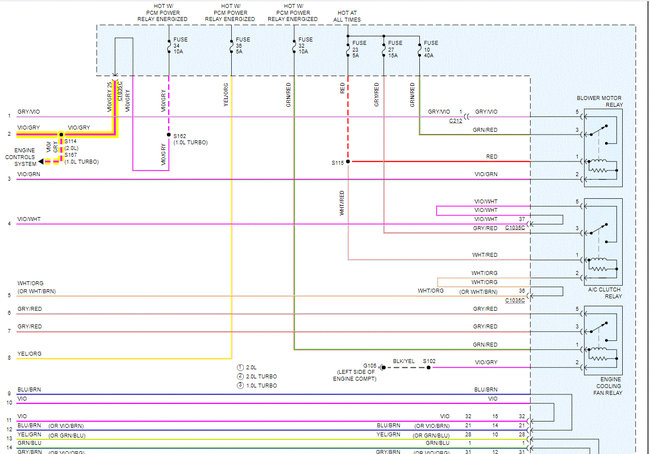Click the BLU/BRN label on wire 9

click(x=29, y=390)
